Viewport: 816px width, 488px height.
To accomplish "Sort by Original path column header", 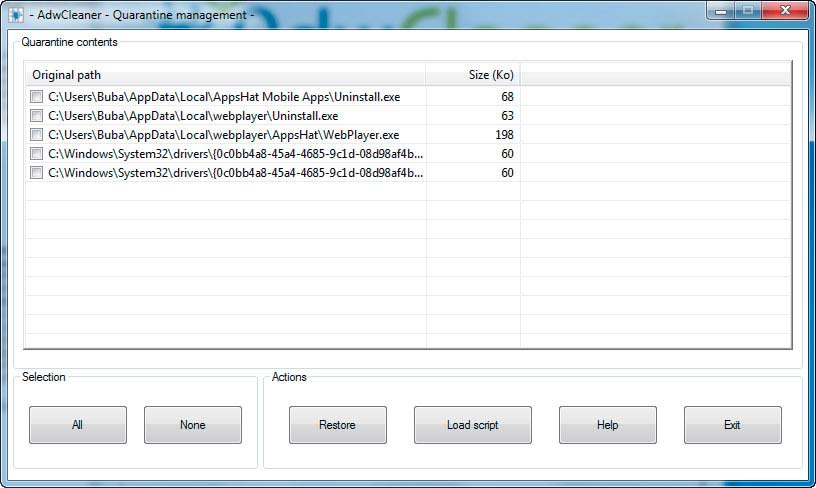I will [225, 75].
